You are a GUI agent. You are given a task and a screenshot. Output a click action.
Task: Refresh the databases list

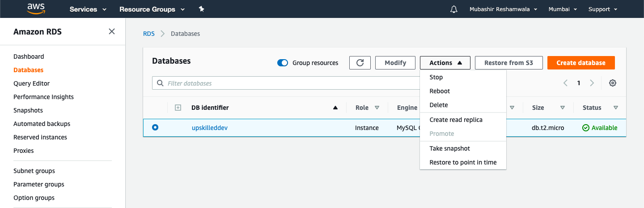tap(360, 63)
